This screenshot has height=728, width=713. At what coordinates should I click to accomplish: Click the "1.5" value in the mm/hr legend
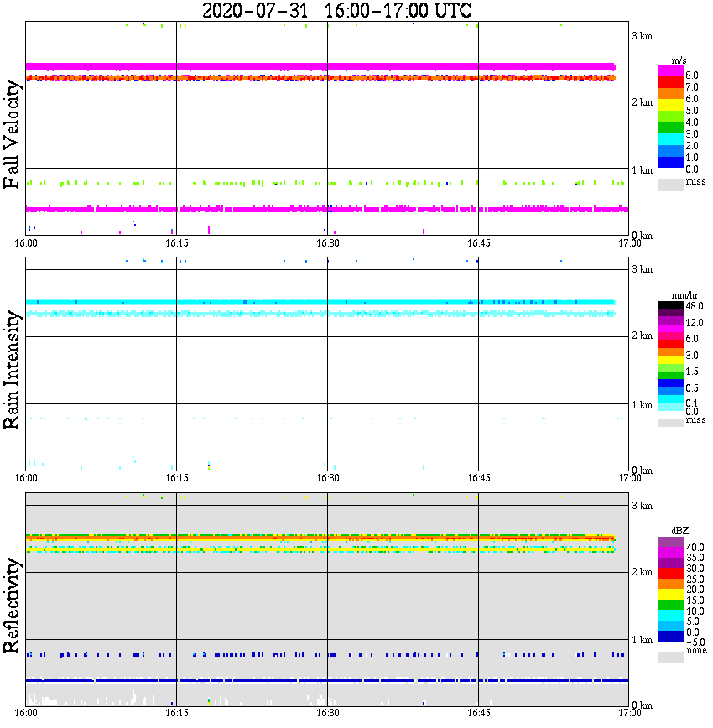click(692, 372)
